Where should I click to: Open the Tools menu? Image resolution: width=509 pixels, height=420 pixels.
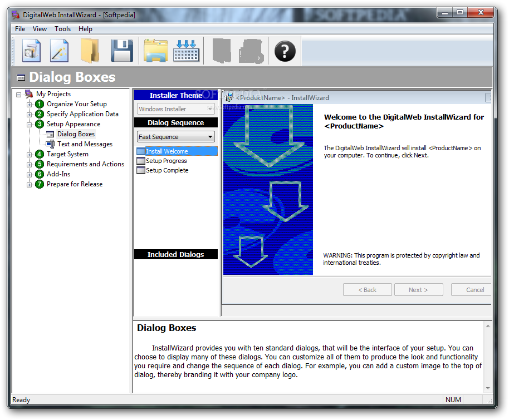pos(63,29)
